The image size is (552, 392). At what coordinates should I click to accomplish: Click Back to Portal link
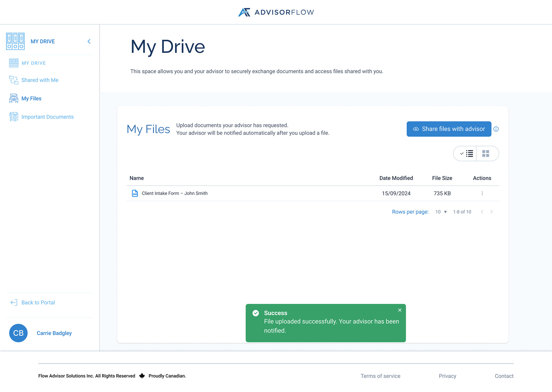[38, 302]
